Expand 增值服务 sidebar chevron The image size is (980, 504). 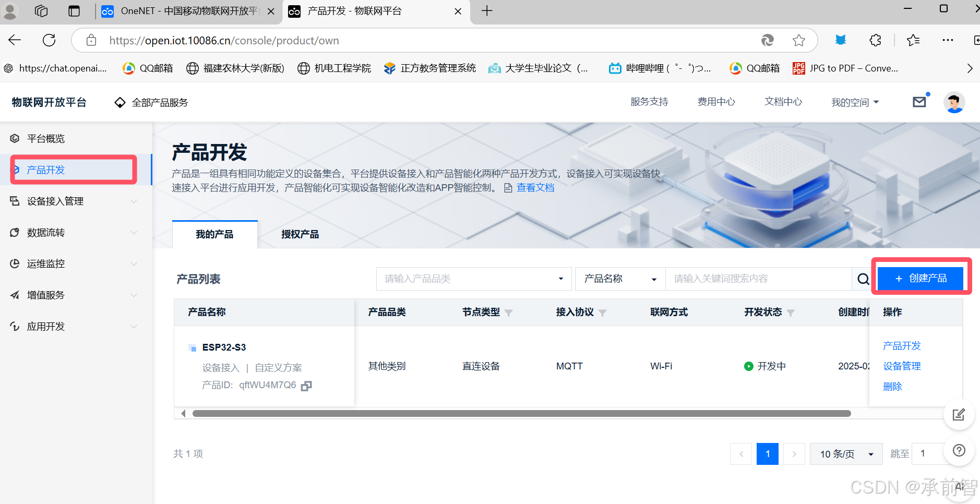134,295
